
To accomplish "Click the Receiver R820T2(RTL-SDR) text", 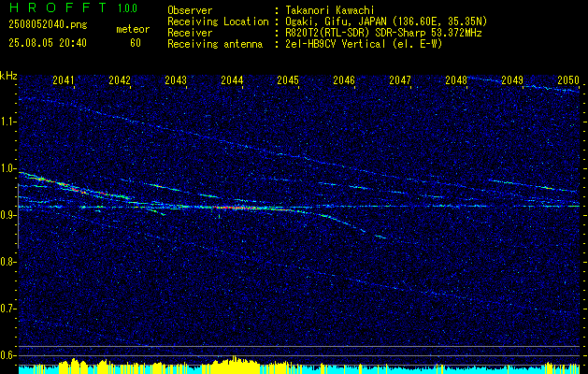I will click(x=383, y=33).
